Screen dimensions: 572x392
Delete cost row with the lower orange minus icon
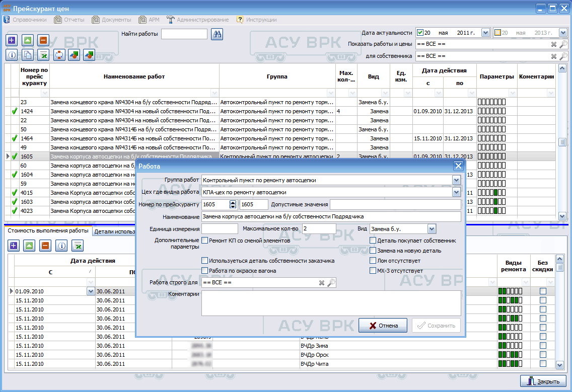pos(45,246)
